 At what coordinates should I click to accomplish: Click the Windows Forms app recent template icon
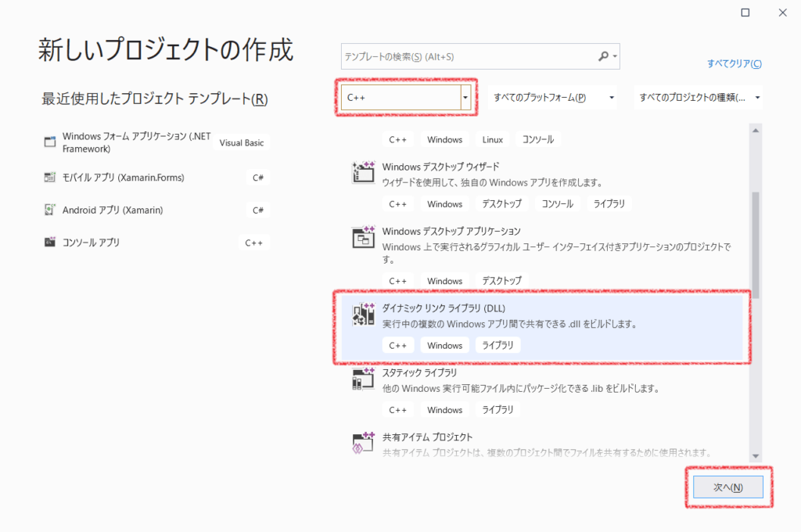49,142
